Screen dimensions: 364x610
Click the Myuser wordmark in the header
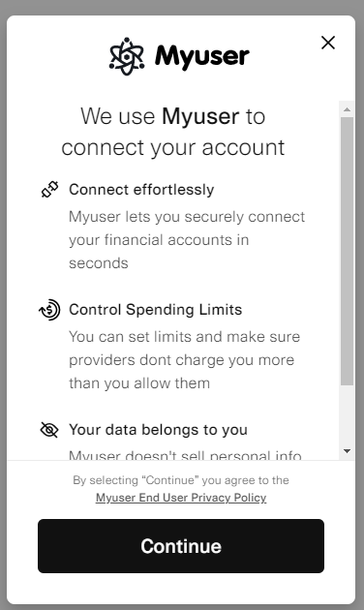pos(202,57)
